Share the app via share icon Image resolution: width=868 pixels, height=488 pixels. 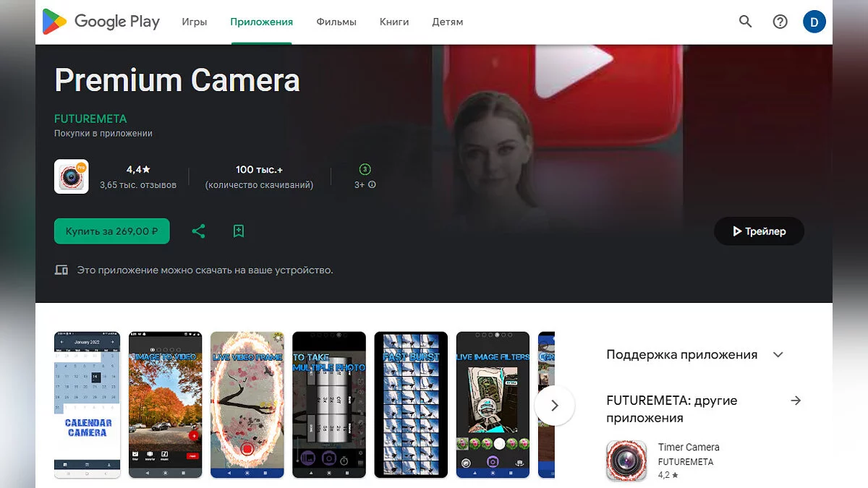(198, 231)
